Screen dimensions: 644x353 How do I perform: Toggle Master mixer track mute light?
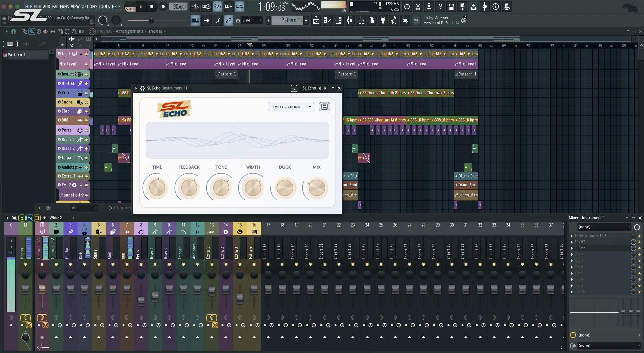(x=25, y=264)
